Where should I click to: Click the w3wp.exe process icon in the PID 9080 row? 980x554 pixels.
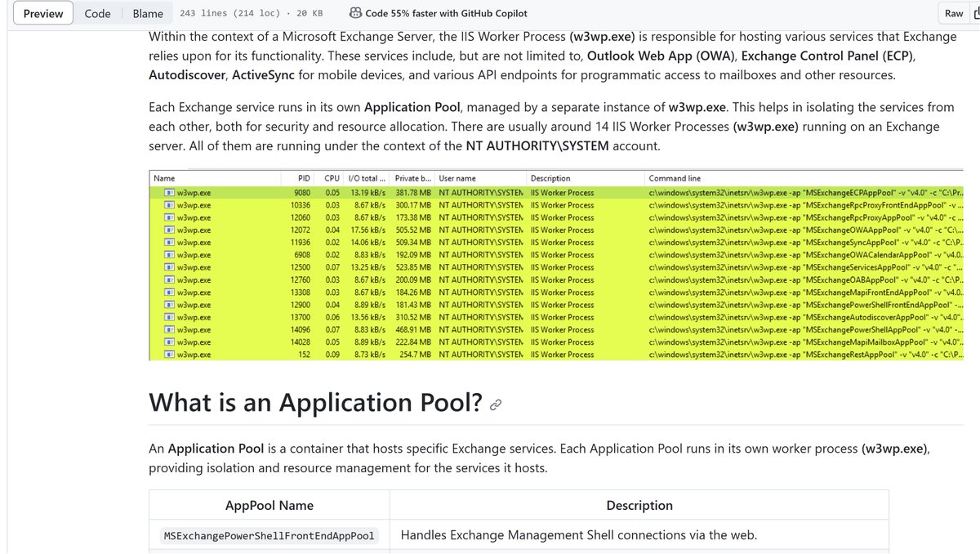[169, 193]
